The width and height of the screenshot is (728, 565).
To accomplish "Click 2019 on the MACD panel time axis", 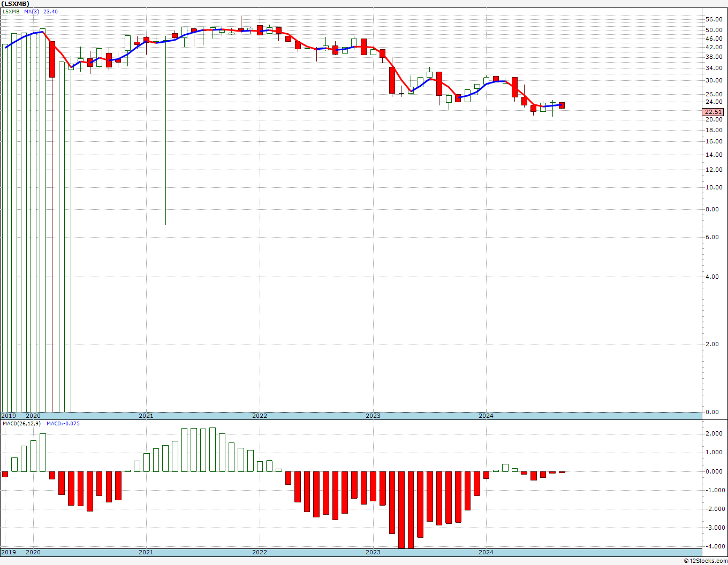I will (9, 552).
